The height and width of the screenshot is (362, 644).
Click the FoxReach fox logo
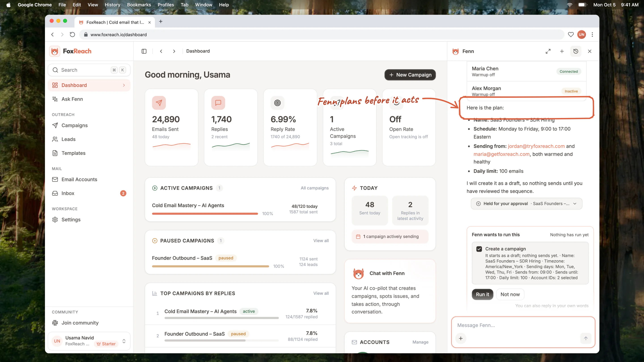(x=55, y=51)
